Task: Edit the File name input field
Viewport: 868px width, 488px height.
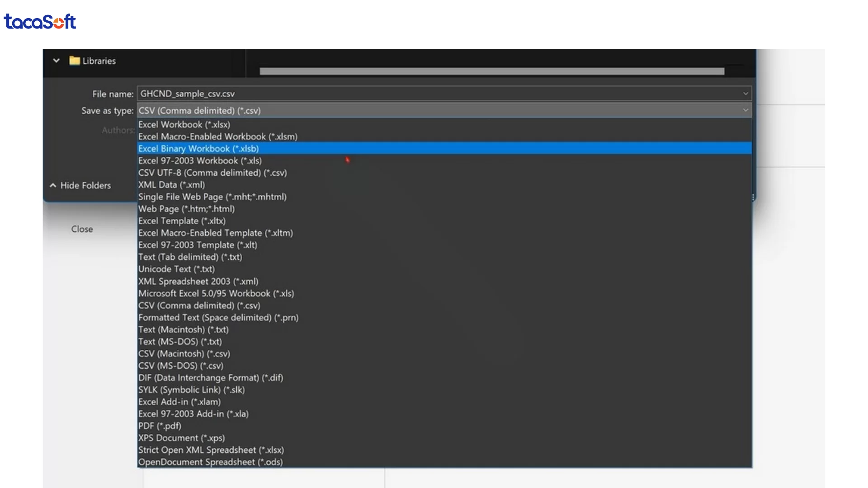Action: 444,94
